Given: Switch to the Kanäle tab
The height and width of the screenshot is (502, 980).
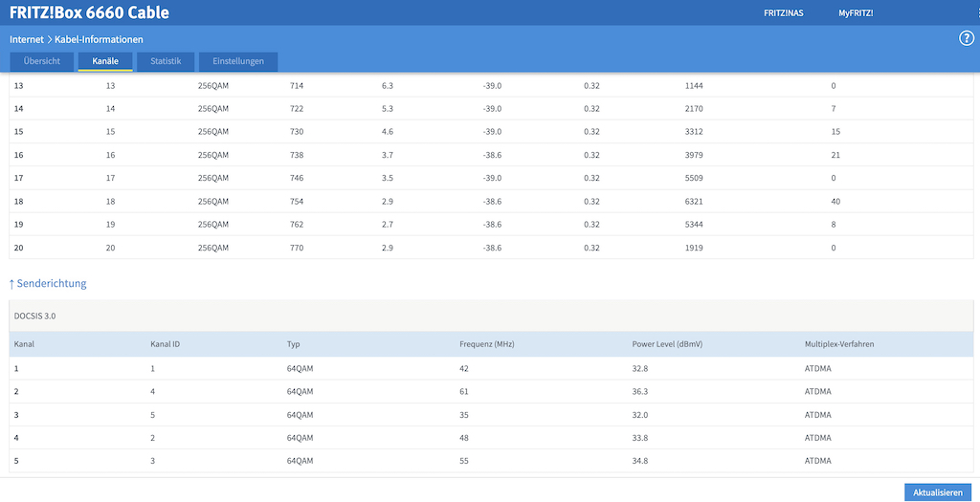Looking at the screenshot, I should coord(105,61).
